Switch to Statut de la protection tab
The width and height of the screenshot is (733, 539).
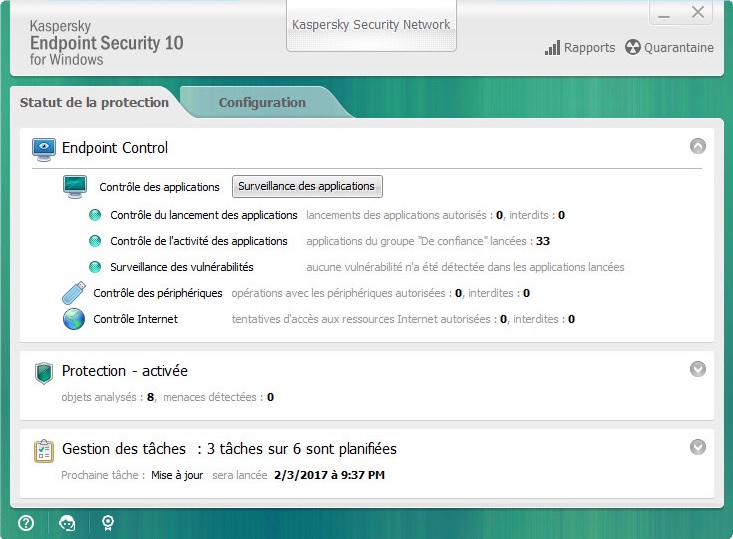click(x=94, y=102)
